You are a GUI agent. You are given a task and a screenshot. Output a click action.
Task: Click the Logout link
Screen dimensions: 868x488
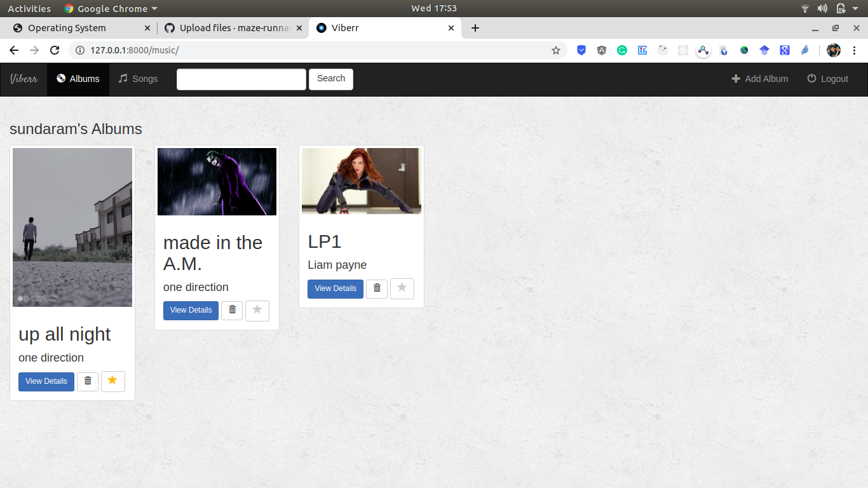click(828, 79)
